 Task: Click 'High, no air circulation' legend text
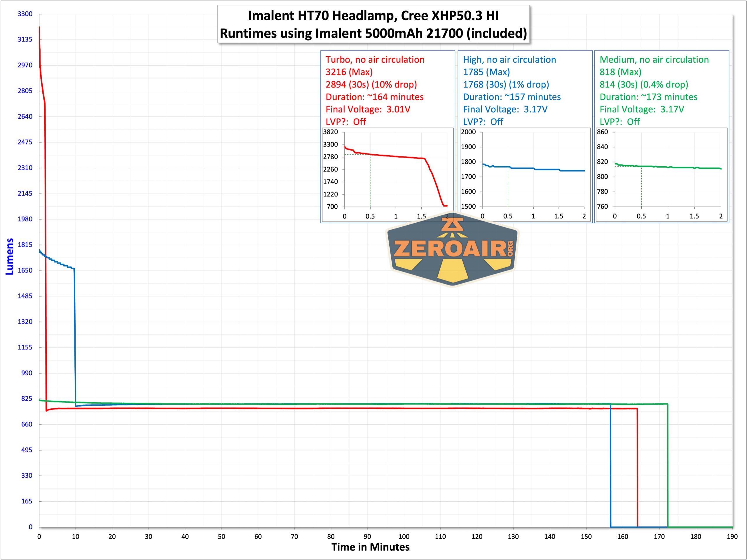tap(509, 60)
